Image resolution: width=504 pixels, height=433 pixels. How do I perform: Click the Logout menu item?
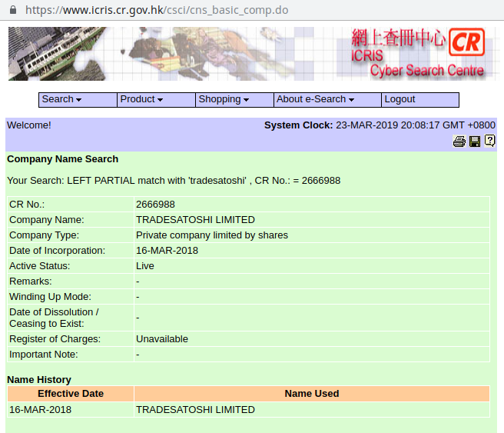click(419, 99)
